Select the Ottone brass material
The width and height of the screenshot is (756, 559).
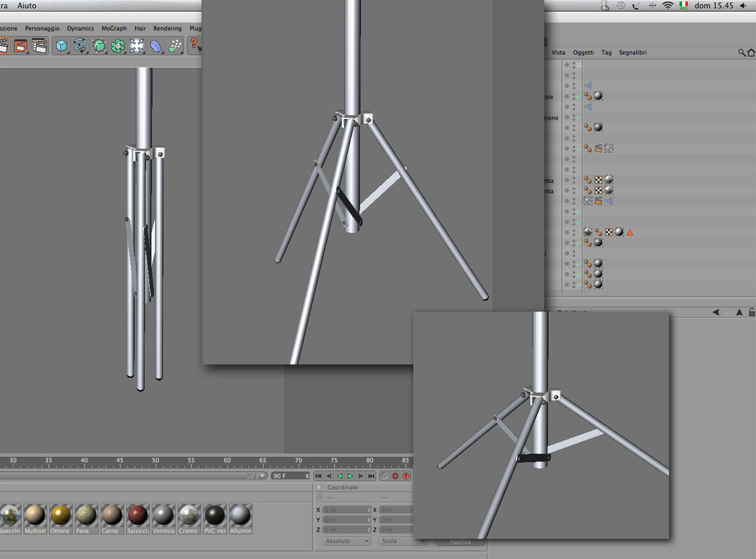click(60, 519)
